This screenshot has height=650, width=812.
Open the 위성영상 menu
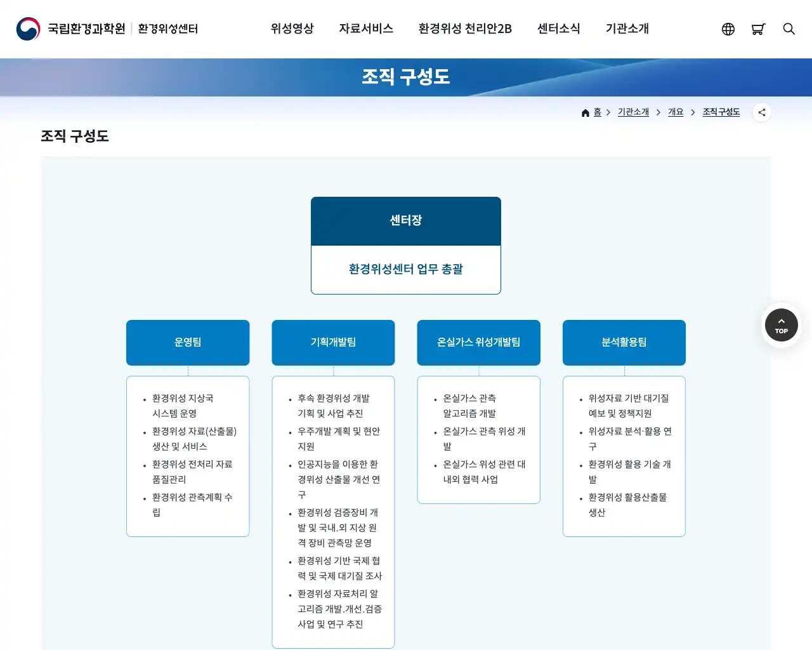[x=292, y=29]
